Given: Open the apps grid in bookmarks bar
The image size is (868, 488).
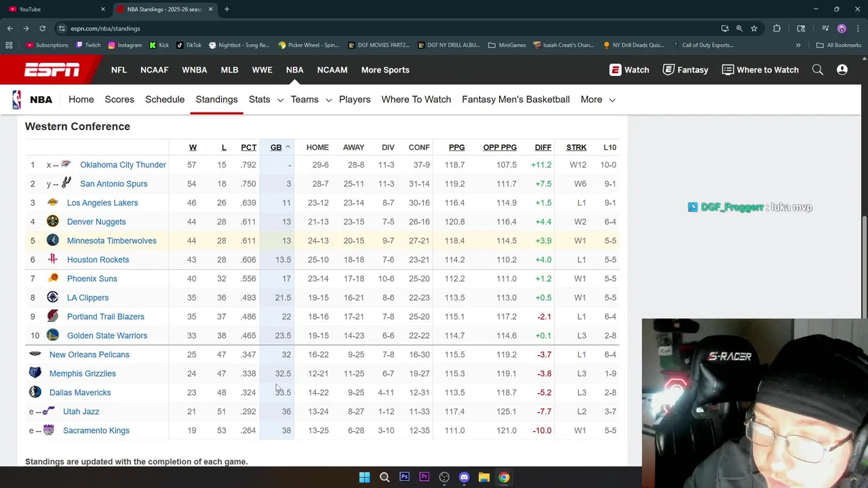Looking at the screenshot, I should (x=9, y=45).
